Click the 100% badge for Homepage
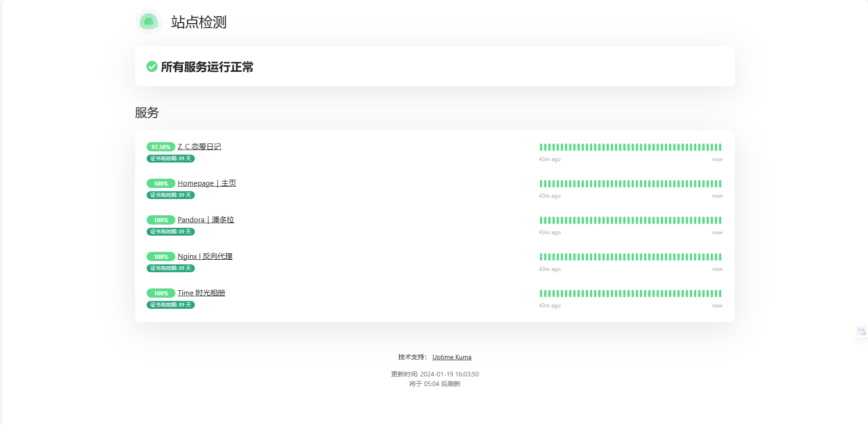The height and width of the screenshot is (425, 868). [161, 183]
